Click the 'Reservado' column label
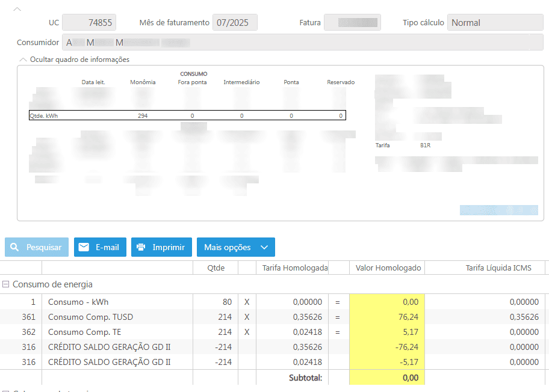549x392 pixels. click(341, 82)
